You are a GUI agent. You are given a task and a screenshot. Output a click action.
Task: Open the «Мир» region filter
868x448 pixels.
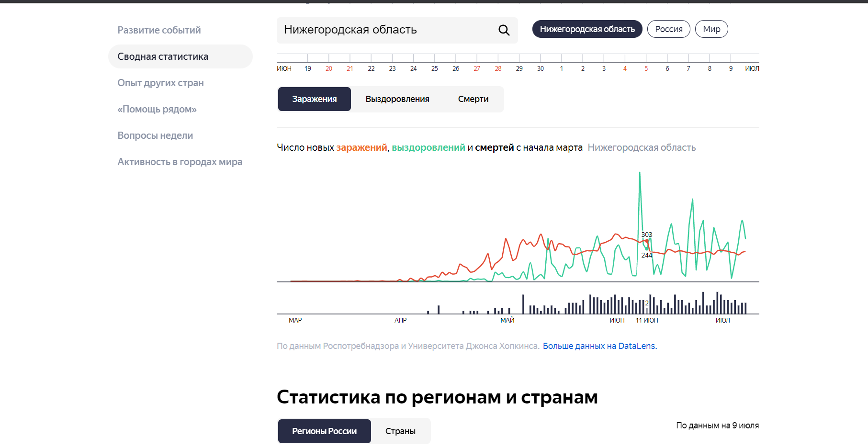711,29
